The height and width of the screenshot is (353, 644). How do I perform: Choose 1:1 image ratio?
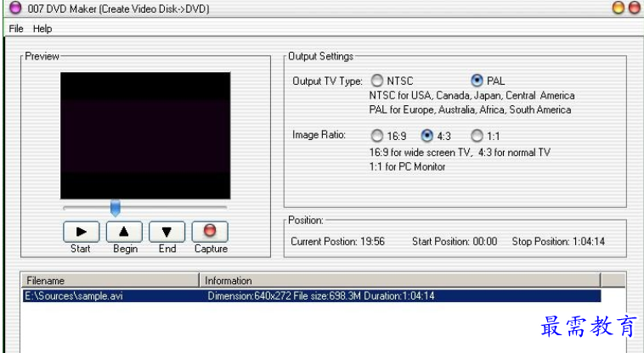pos(477,135)
